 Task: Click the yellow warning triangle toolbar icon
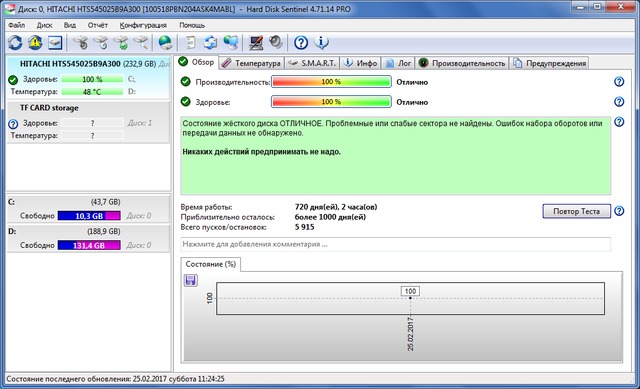tap(35, 42)
